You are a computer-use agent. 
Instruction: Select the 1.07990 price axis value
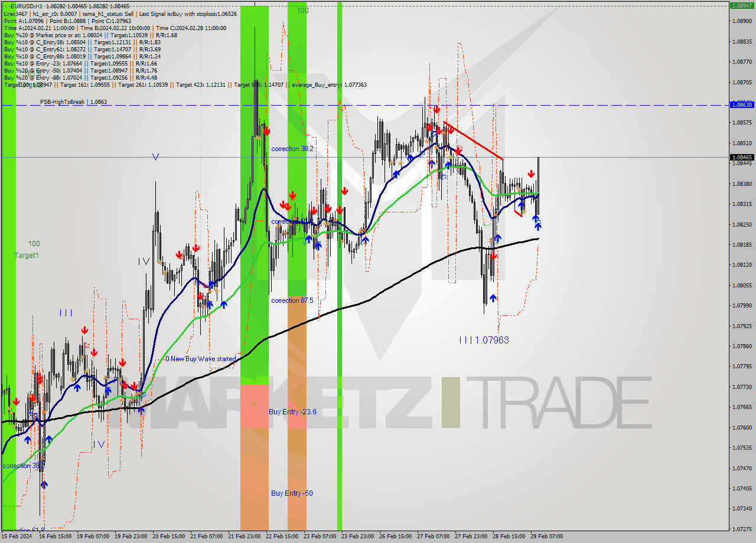pos(742,305)
